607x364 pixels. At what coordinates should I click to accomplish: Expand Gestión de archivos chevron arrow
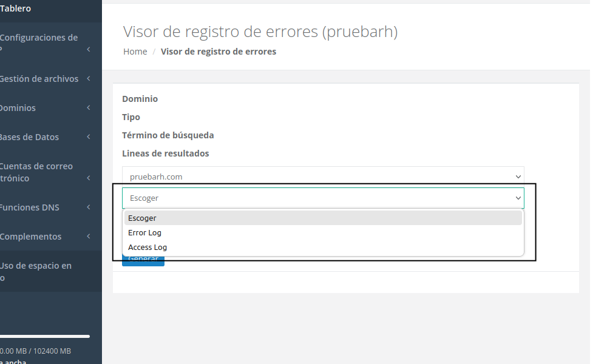pos(89,78)
